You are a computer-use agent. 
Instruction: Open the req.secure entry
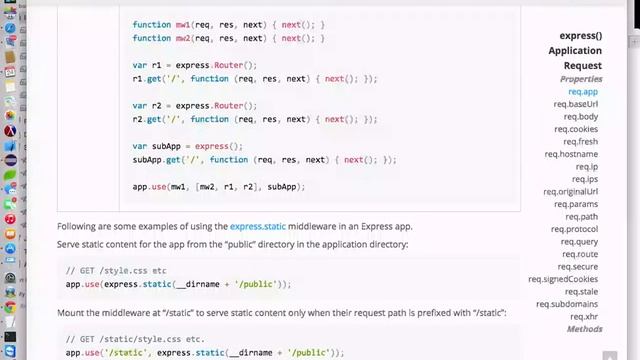(x=578, y=267)
